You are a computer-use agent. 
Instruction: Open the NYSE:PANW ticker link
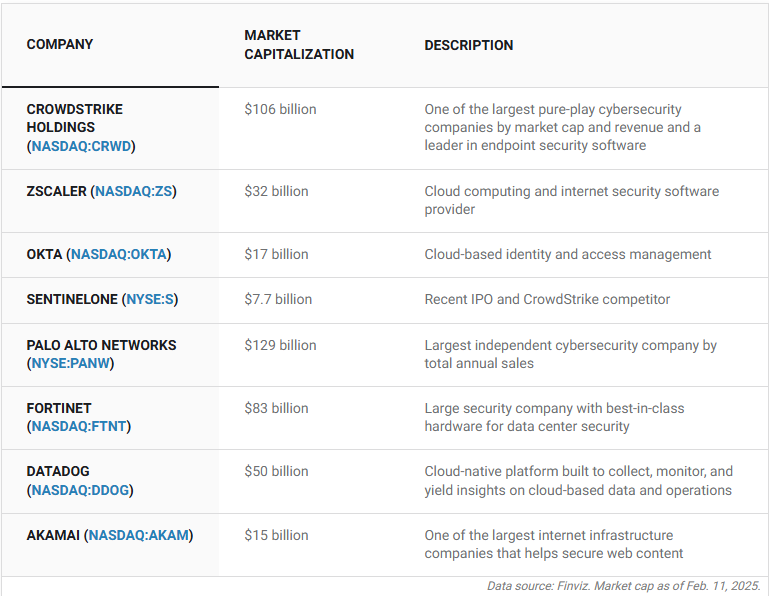(x=70, y=363)
